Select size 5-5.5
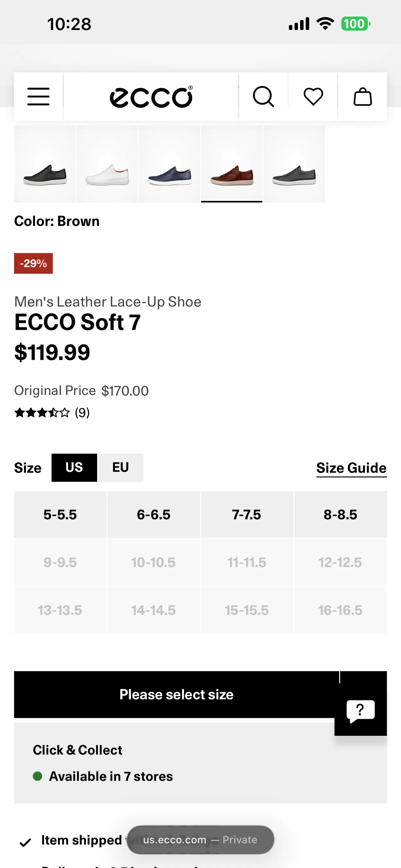 (x=60, y=514)
